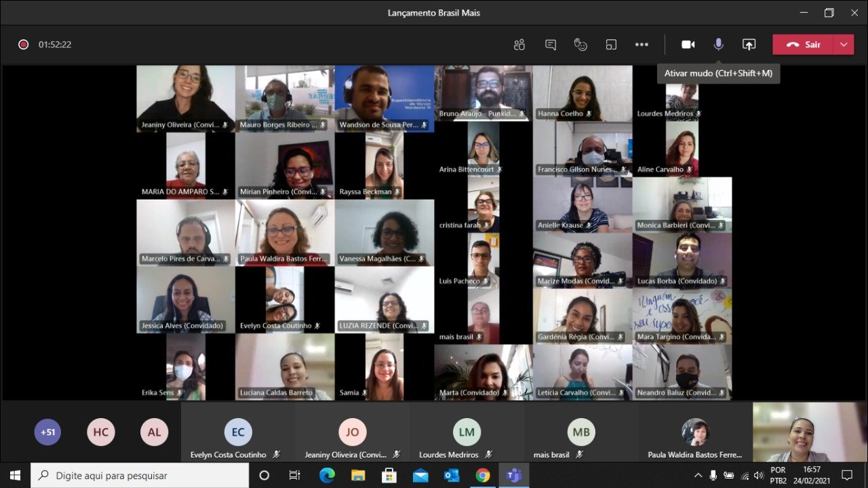Open the more actions ellipsis menu
This screenshot has width=868, height=488.
[642, 45]
